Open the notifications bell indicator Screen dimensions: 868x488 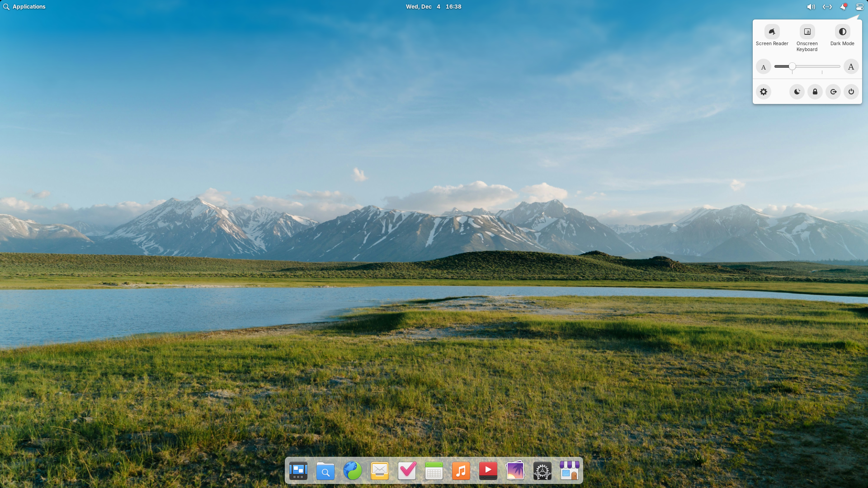pyautogui.click(x=843, y=7)
